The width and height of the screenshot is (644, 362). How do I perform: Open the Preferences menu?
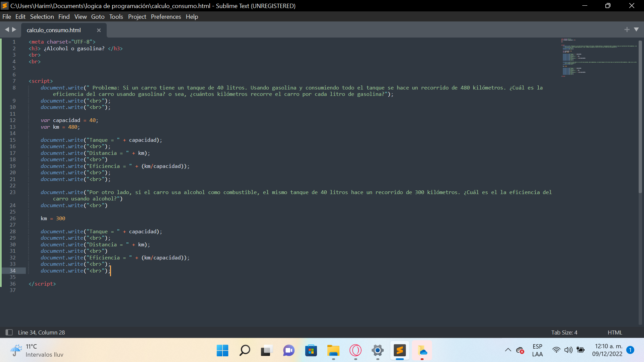[166, 17]
